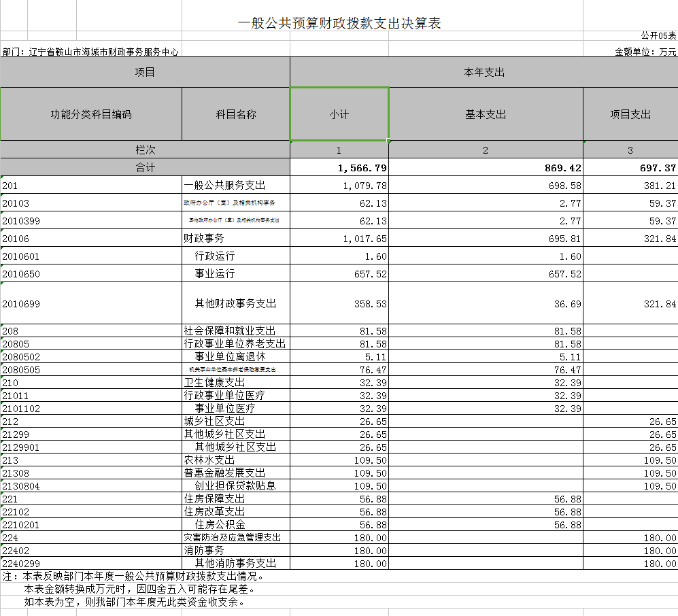The height and width of the screenshot is (616, 678).
Task: Click the 金额单位：万元 label
Action: pos(645,52)
